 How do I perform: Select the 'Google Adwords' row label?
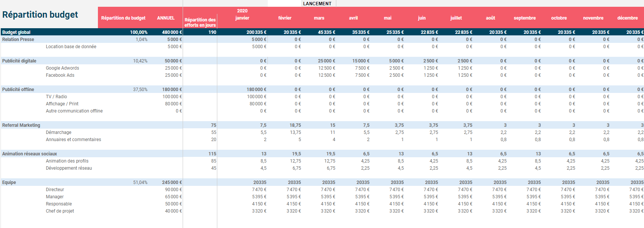pos(63,68)
